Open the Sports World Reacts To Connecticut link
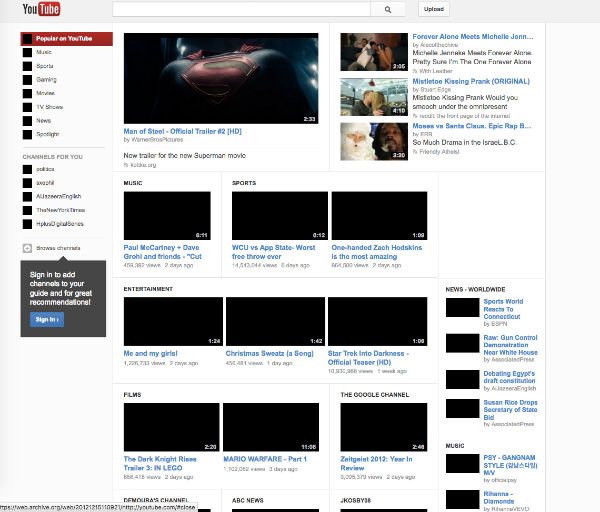600x512 pixels. click(x=504, y=306)
